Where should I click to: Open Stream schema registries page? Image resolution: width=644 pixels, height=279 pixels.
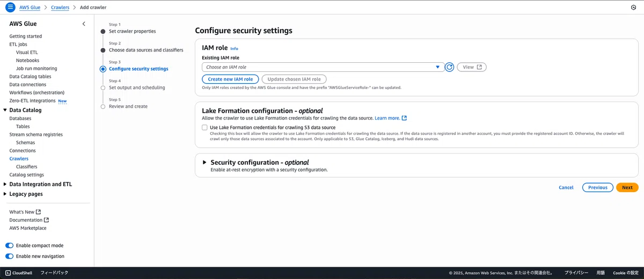[36, 135]
